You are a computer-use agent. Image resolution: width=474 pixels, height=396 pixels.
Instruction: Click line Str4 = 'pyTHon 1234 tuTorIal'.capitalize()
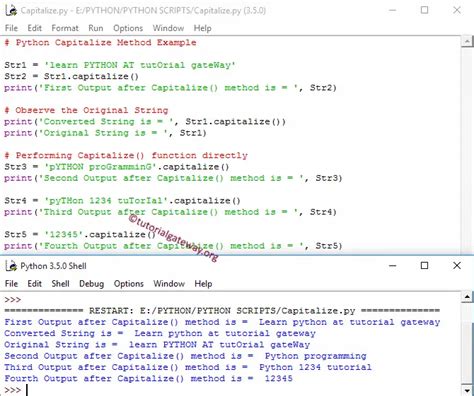(122, 201)
